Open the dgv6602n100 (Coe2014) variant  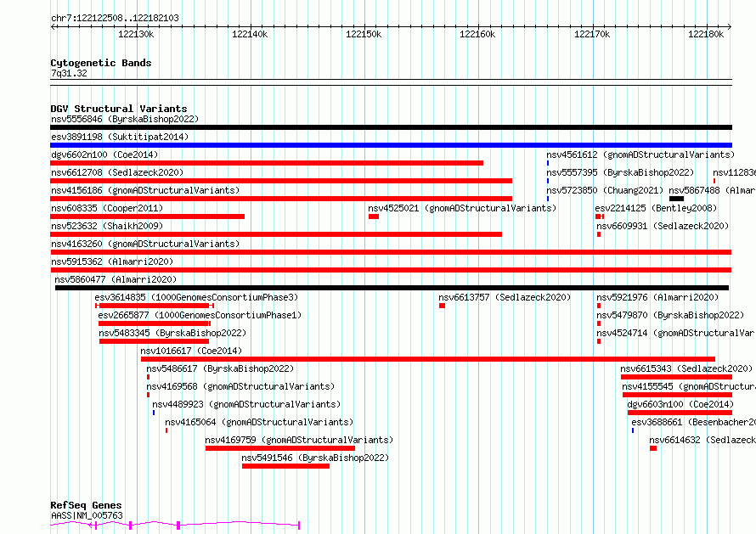[104, 155]
